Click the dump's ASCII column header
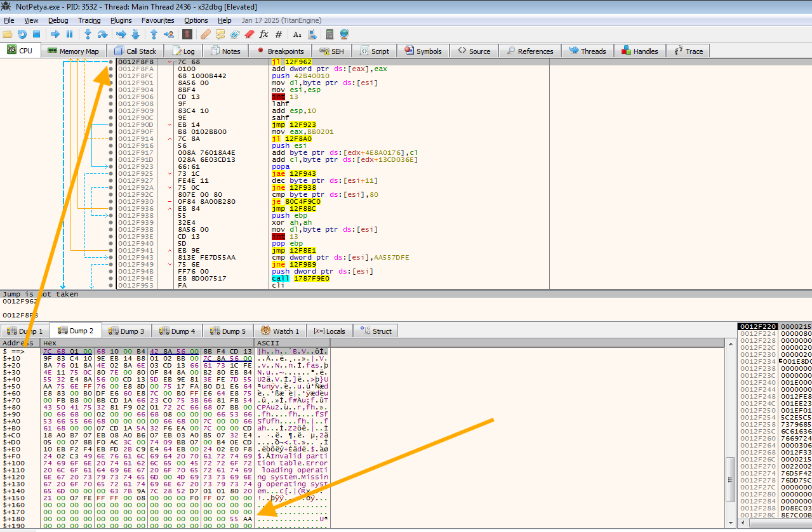 click(292, 343)
